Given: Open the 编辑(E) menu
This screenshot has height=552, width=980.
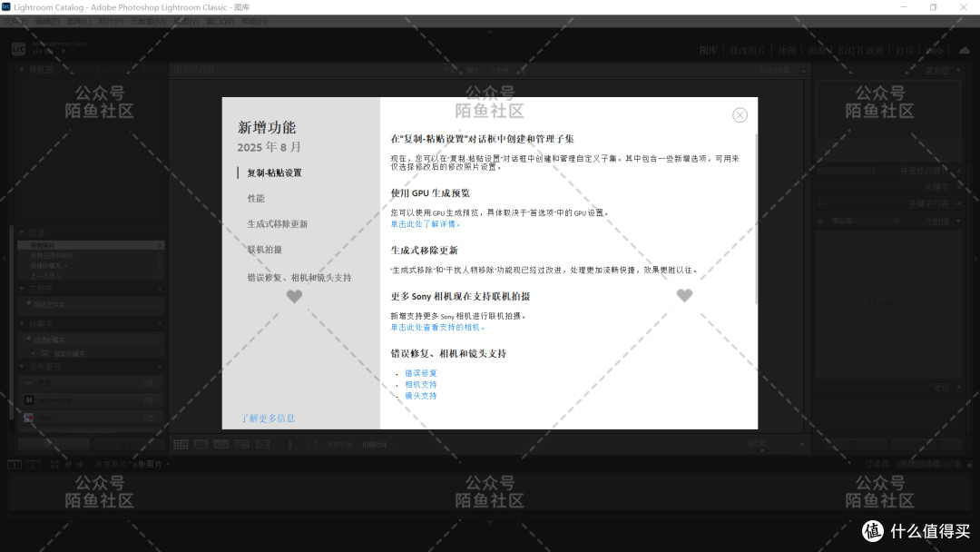Looking at the screenshot, I should [x=47, y=21].
